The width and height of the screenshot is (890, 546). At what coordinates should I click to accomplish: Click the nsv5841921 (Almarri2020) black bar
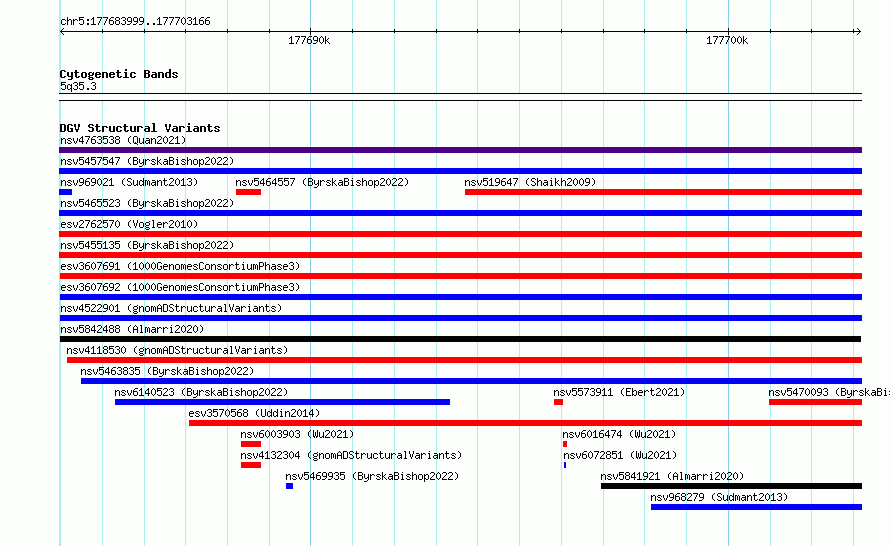(731, 486)
